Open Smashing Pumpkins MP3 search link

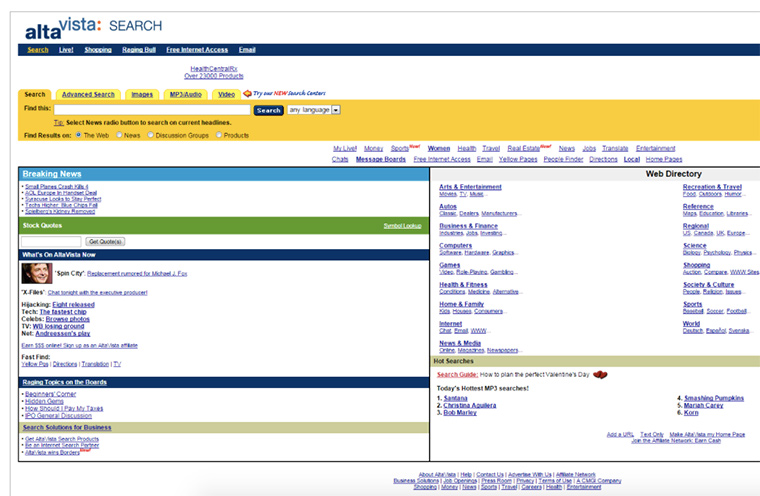(713, 398)
